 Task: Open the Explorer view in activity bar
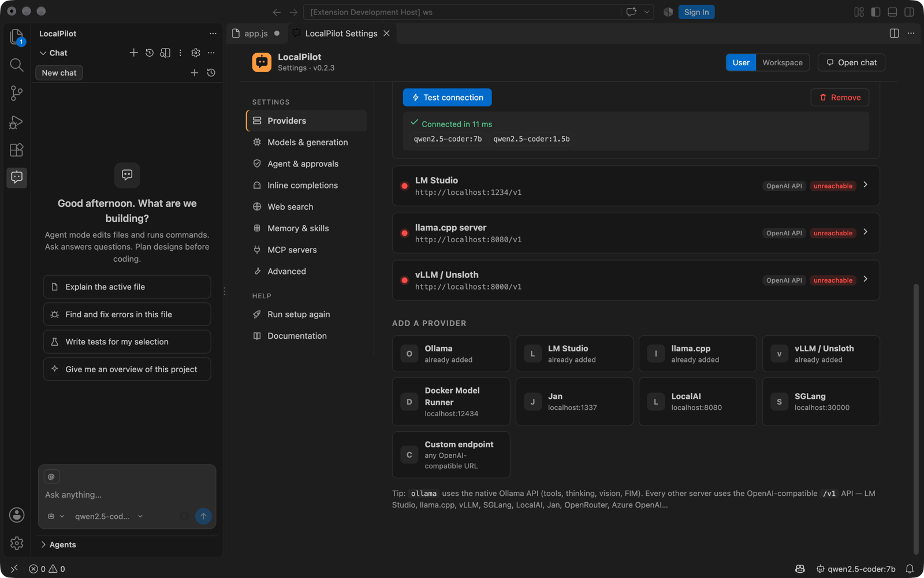[x=17, y=37]
